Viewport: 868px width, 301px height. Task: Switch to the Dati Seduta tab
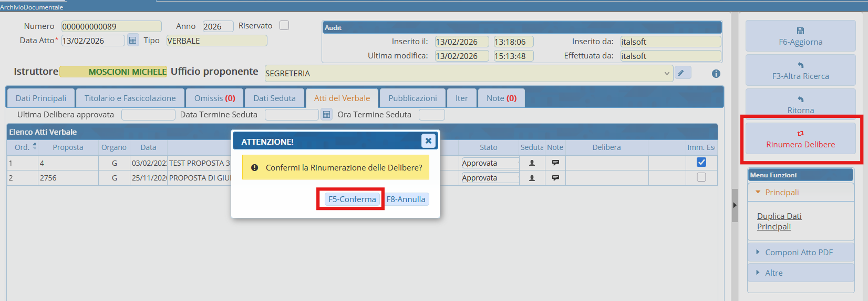274,98
